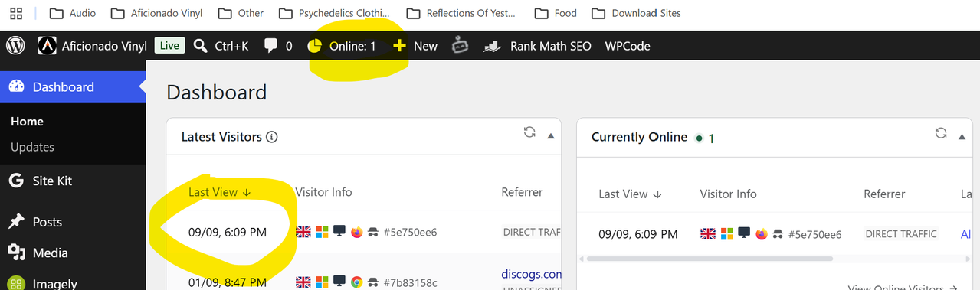Screen dimensions: 980x290
Task: Sort Currently Online by Last View
Action: 630,194
